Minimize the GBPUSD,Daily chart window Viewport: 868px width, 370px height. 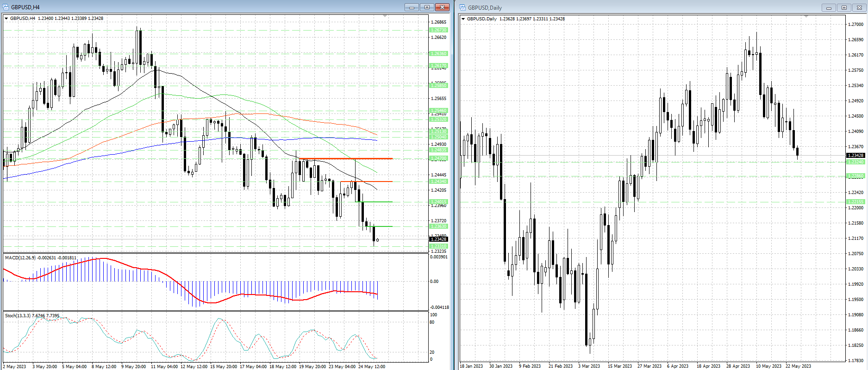click(x=829, y=7)
